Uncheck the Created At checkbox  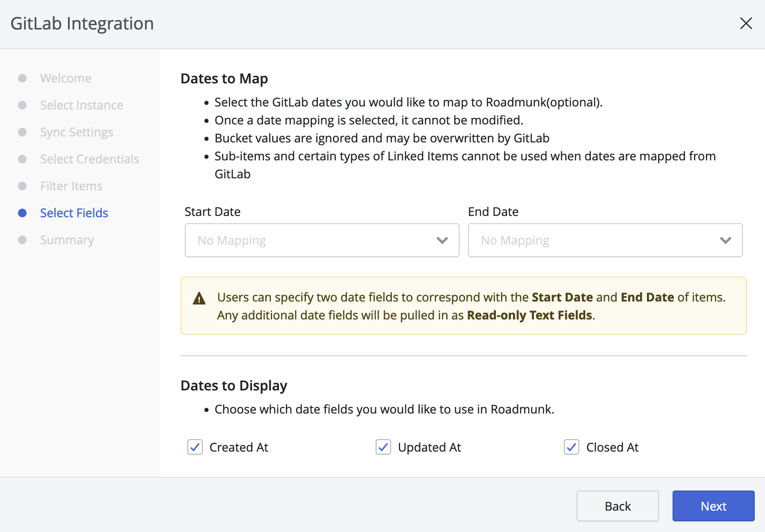(195, 447)
